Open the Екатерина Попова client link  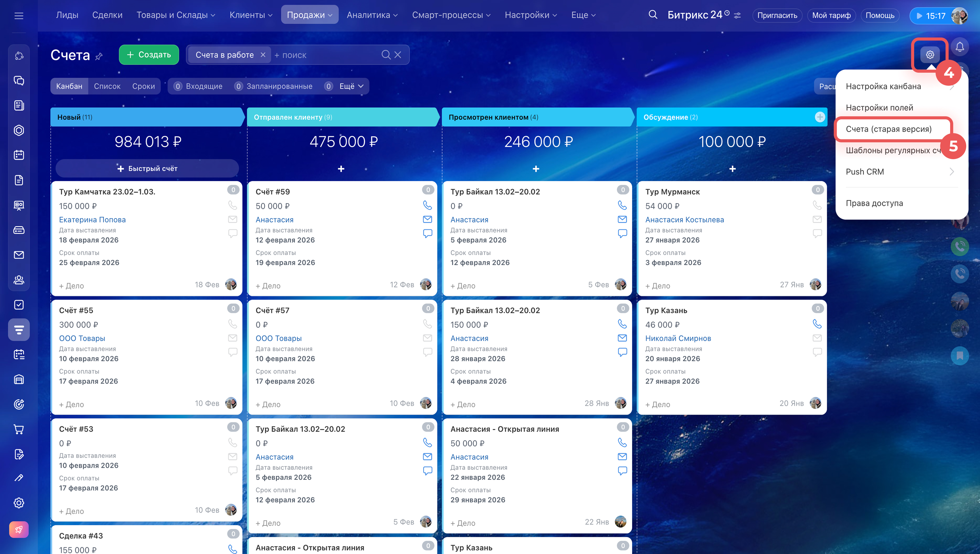pyautogui.click(x=92, y=220)
